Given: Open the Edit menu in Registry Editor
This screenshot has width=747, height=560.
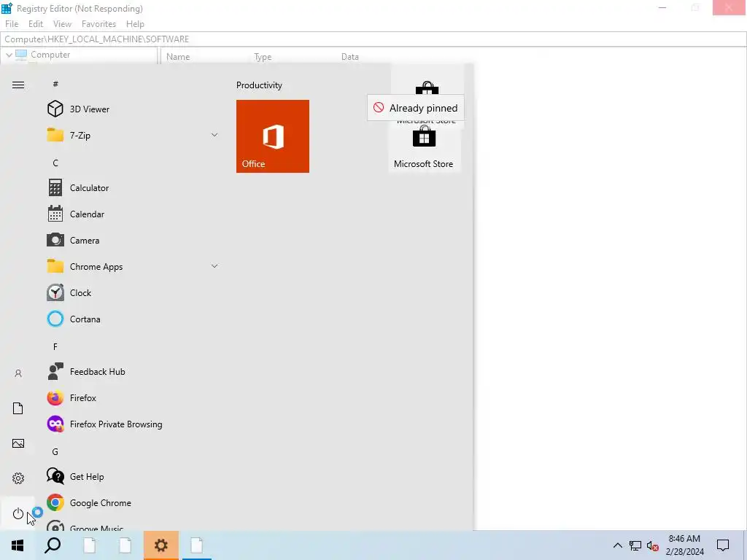Looking at the screenshot, I should point(36,24).
